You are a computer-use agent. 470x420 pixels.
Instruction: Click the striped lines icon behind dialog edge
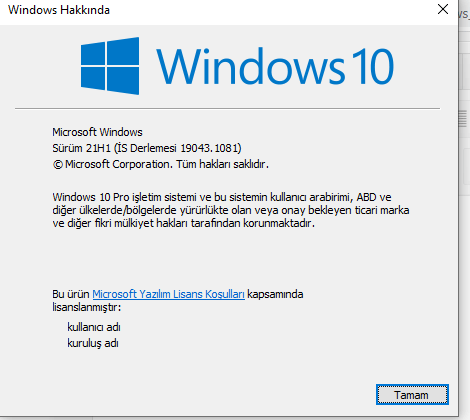click(x=463, y=119)
